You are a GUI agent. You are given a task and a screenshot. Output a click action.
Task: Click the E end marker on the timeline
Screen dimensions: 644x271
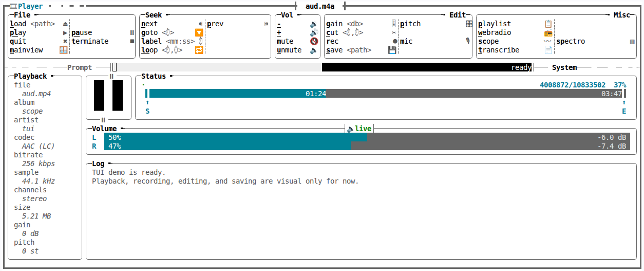[x=624, y=111]
